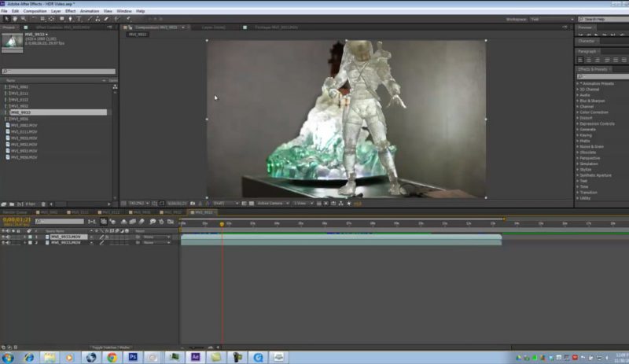Select the Zoom magnifier tool
Viewport: 629px width, 364px height.
tap(21, 18)
